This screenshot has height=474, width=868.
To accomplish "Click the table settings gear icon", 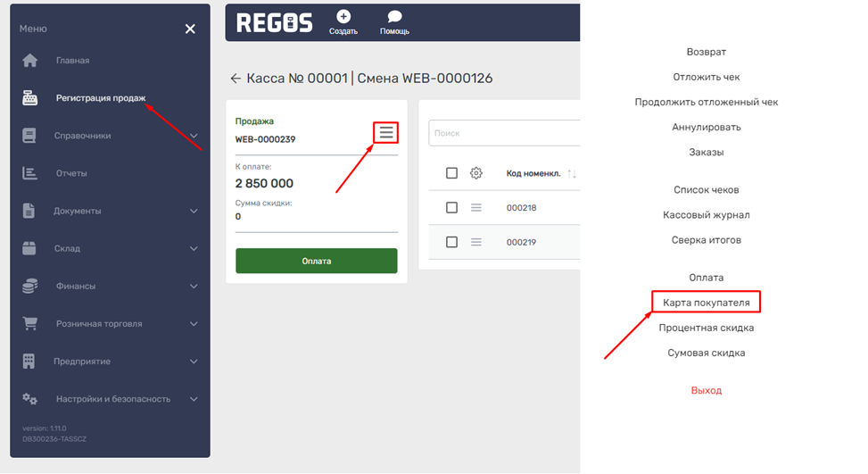I will point(475,173).
